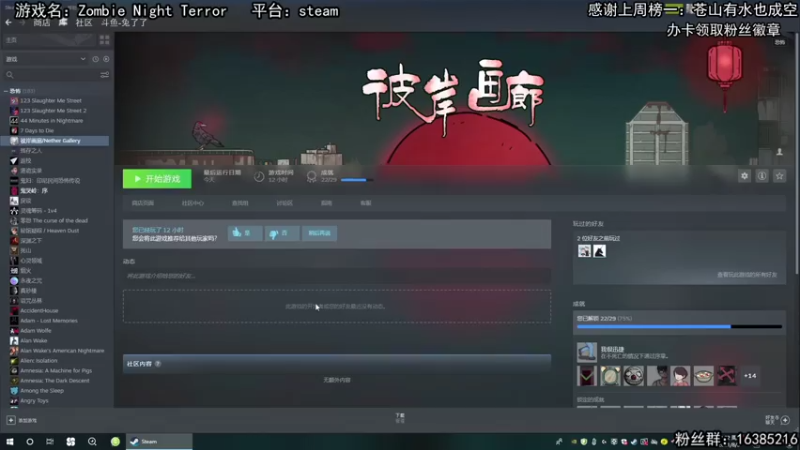Switch library to grid view icon
The width and height of the screenshot is (800, 450).
pyautogui.click(x=105, y=40)
